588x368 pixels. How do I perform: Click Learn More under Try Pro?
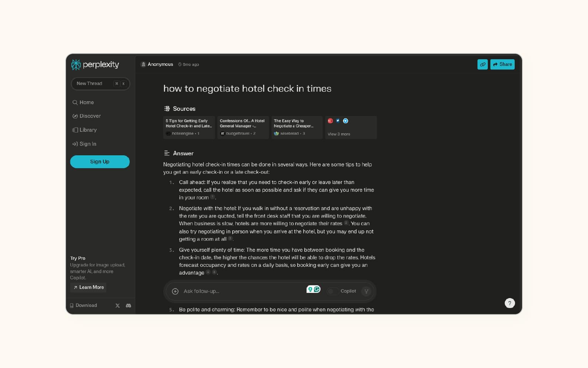[x=88, y=287]
